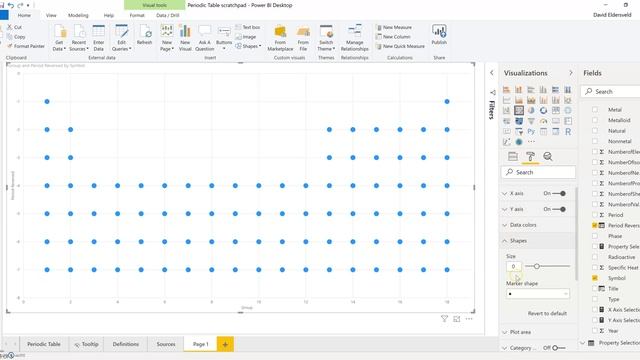Refresh the report data

[x=144, y=35]
